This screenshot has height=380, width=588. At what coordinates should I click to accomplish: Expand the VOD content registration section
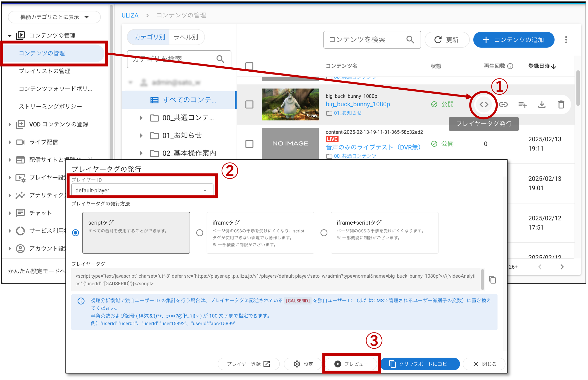tap(10, 124)
